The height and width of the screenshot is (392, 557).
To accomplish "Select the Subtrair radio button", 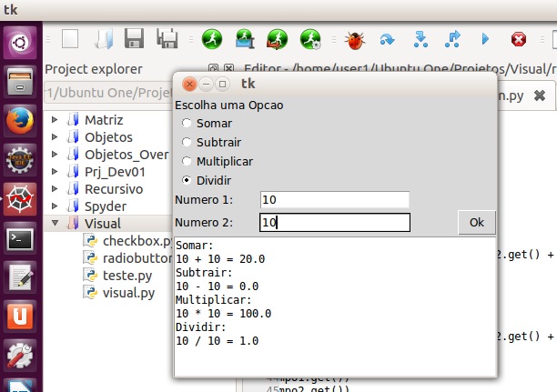I will coord(187,142).
